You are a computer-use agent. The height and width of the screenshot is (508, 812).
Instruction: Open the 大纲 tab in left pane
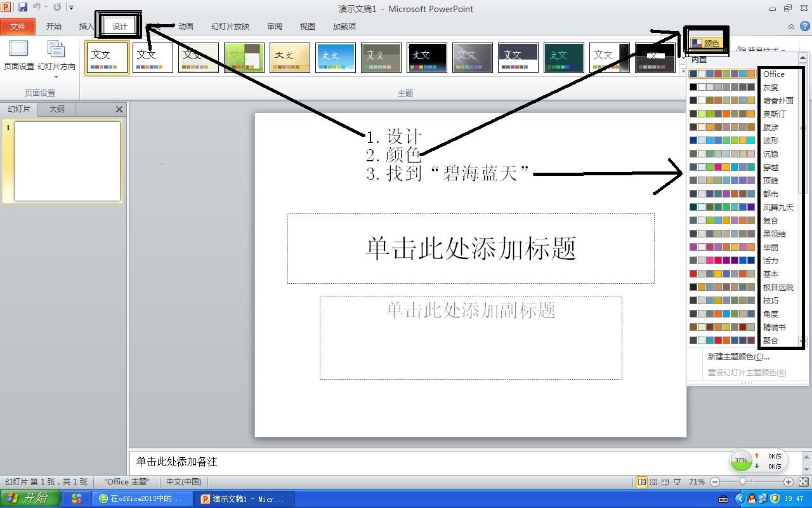[56, 109]
